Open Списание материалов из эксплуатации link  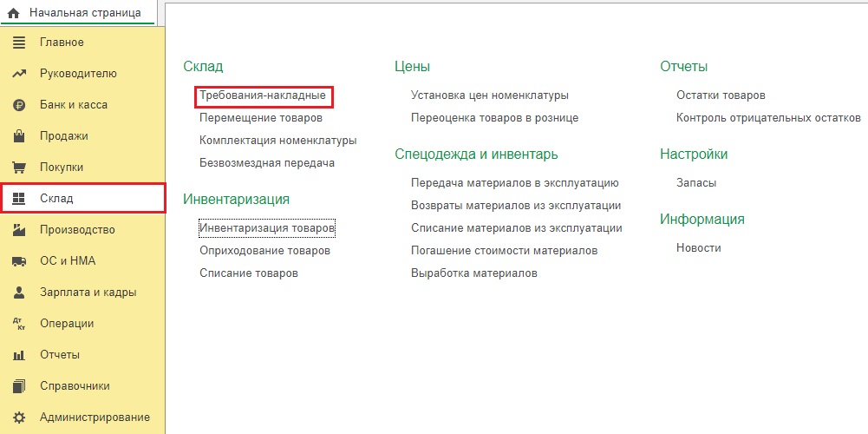[x=517, y=228]
